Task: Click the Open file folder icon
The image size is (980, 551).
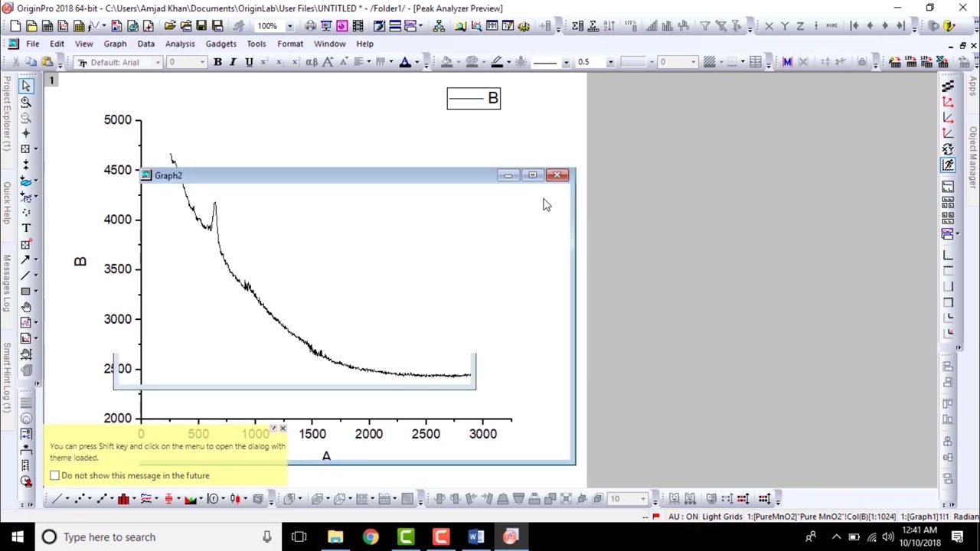Action: pyautogui.click(x=170, y=26)
